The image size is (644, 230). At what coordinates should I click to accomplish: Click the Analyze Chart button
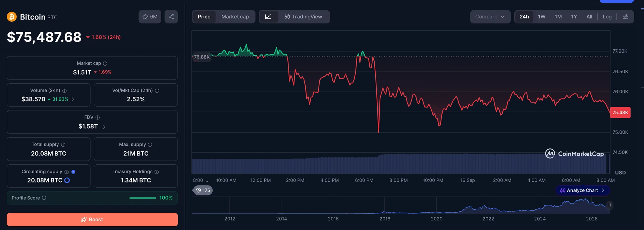point(583,190)
